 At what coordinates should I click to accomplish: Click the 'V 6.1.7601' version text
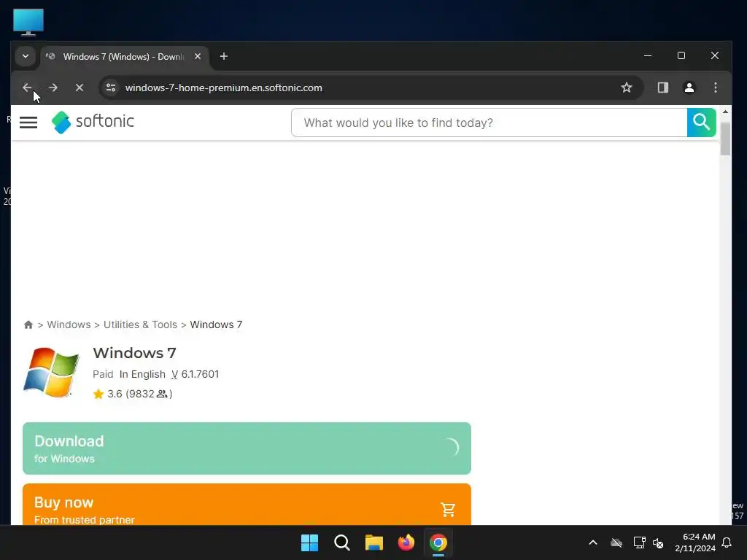tap(194, 374)
